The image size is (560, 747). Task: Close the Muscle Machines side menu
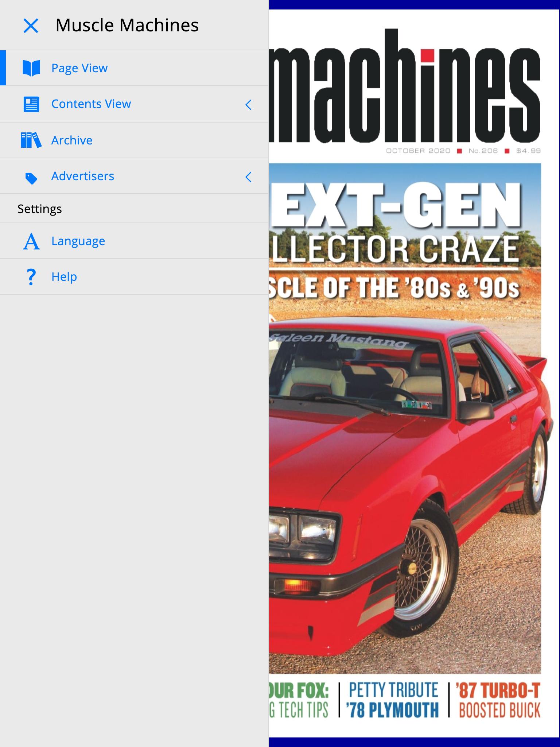pos(31,26)
